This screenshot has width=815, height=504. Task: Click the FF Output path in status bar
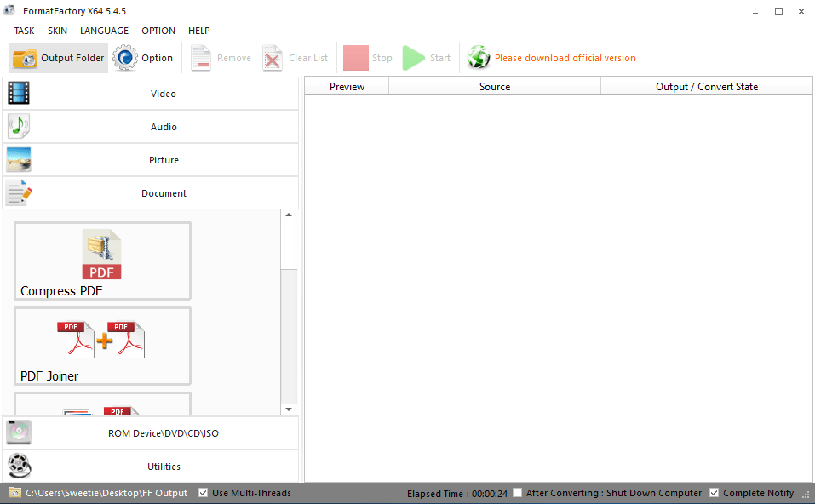(106, 493)
